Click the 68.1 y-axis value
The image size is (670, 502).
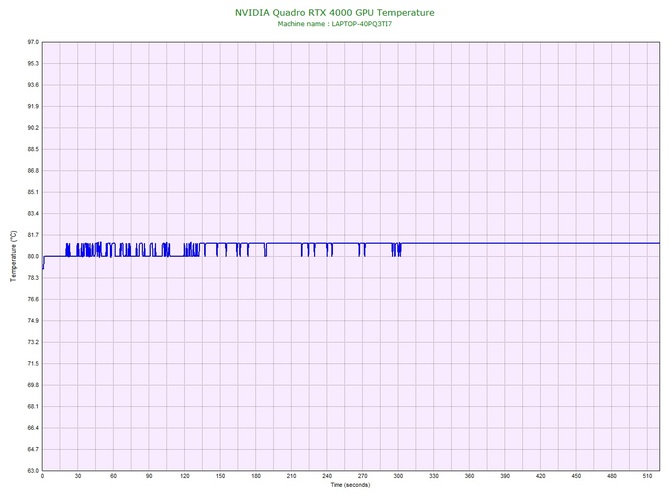pos(33,407)
